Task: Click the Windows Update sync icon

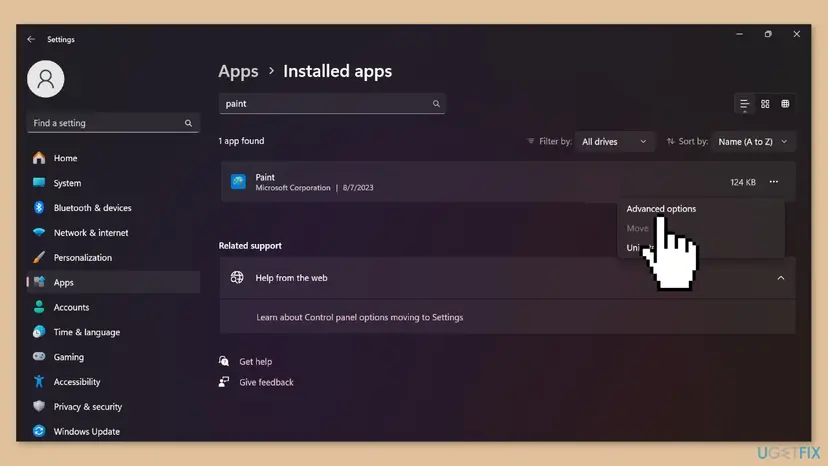Action: (x=39, y=431)
